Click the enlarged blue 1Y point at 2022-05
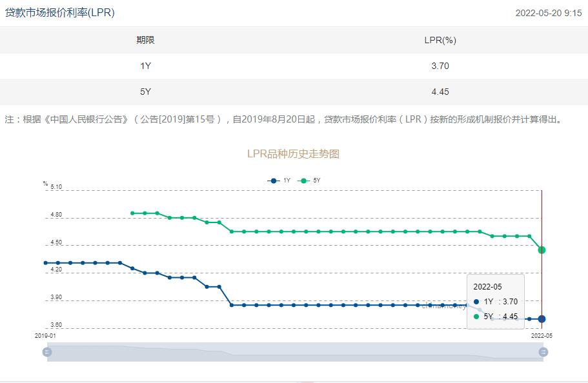The image size is (588, 383). click(542, 319)
